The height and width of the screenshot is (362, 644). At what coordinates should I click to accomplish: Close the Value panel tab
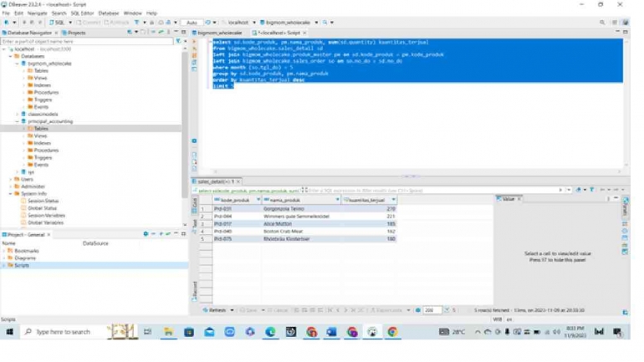pyautogui.click(x=519, y=199)
